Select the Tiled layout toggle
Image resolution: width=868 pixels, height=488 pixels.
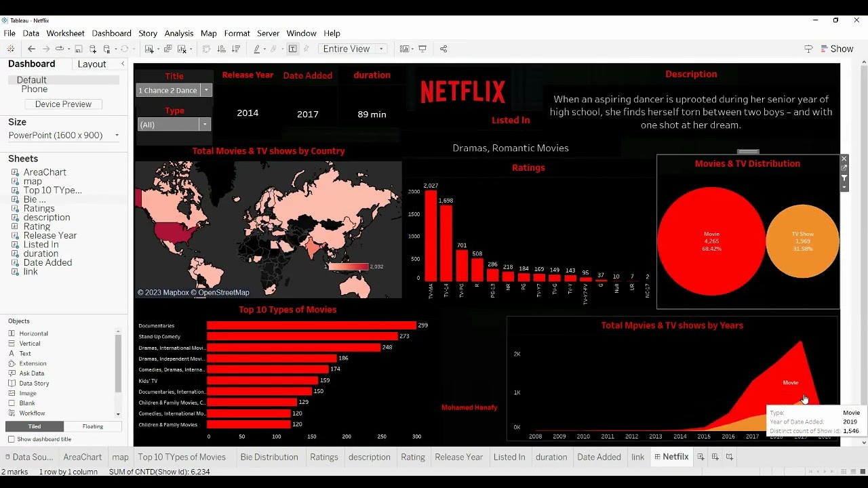pyautogui.click(x=35, y=426)
